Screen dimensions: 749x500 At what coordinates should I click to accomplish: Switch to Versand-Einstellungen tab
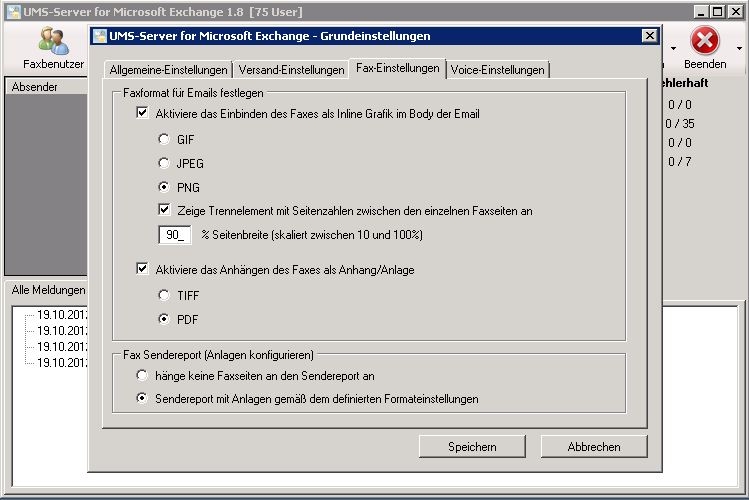pyautogui.click(x=291, y=70)
